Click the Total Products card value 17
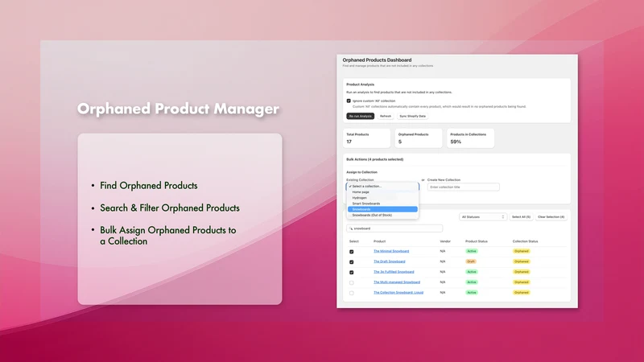This screenshot has width=644, height=362. click(x=349, y=142)
